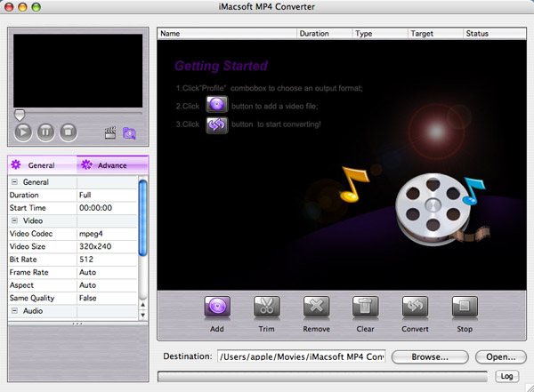Collapse the Video settings group

(14, 220)
